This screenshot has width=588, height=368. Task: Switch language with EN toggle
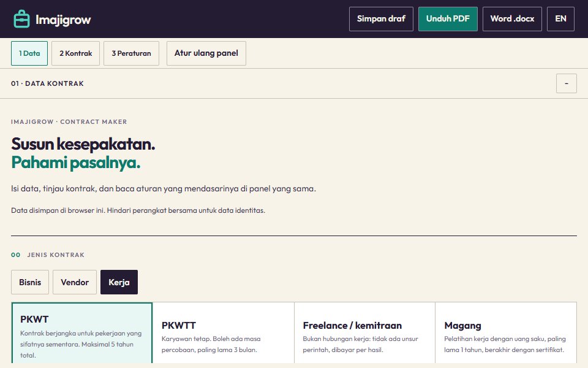[560, 19]
